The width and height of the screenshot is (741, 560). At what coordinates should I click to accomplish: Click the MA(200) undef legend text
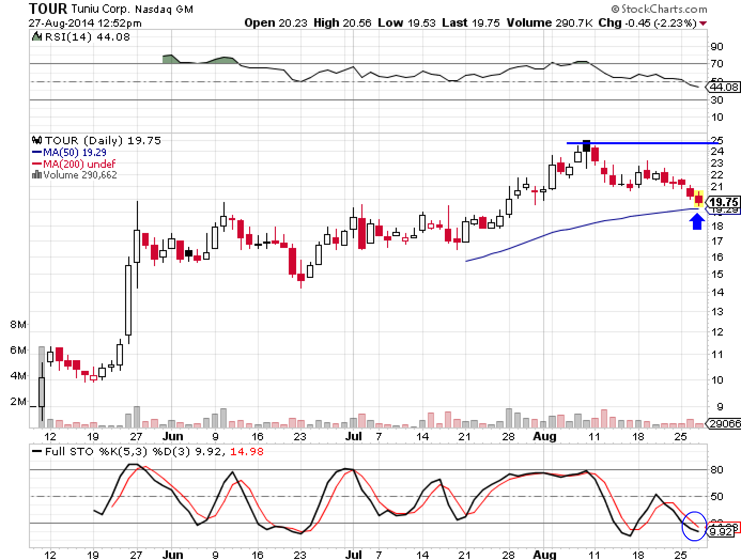click(79, 164)
